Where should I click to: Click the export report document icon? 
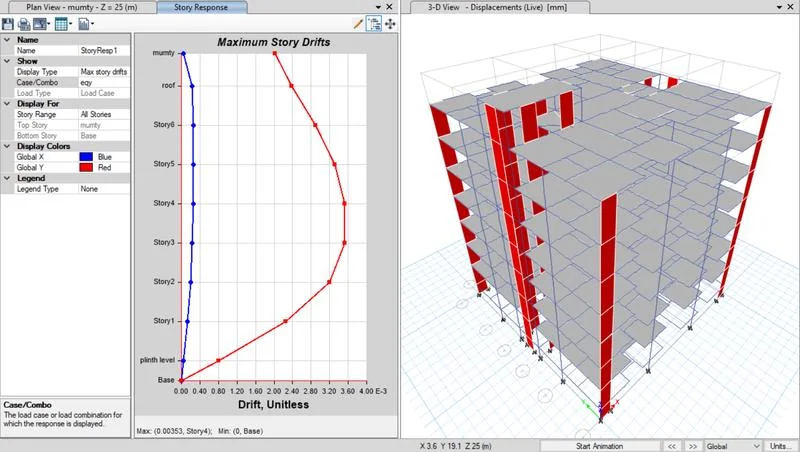point(84,24)
